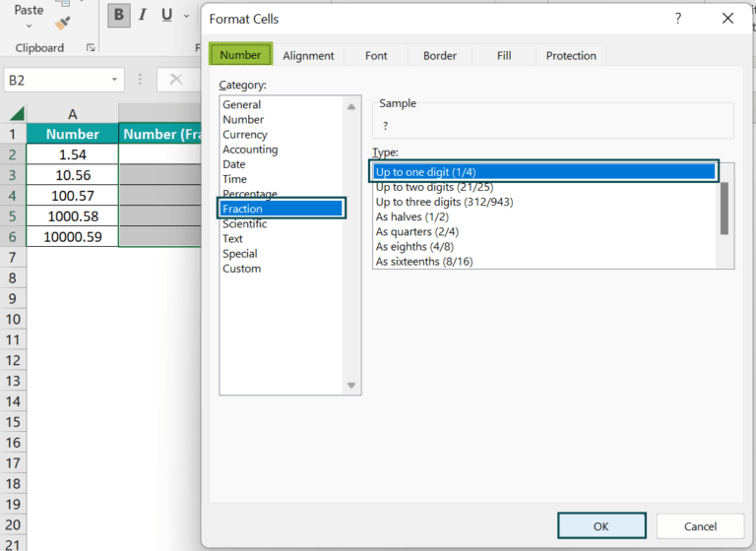Select cell with value 10000.59
The height and width of the screenshot is (551, 756).
[x=72, y=237]
